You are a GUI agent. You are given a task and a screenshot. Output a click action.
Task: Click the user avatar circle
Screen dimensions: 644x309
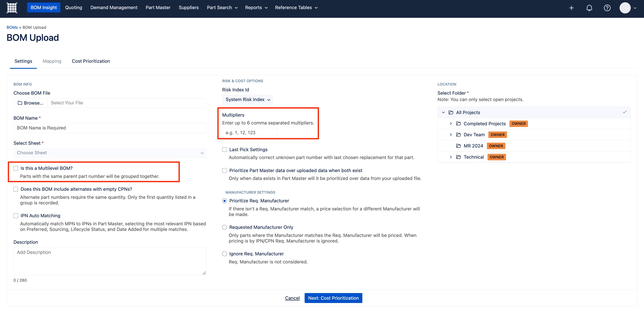pyautogui.click(x=625, y=8)
